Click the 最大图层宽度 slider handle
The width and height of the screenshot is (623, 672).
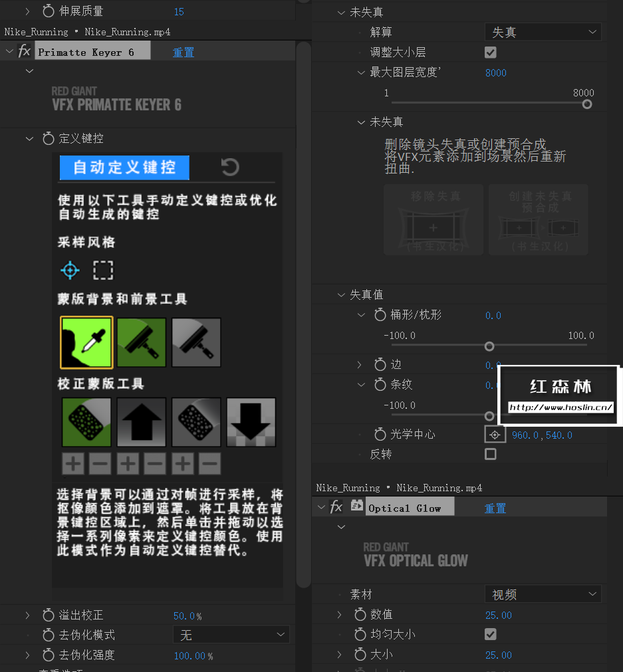587,104
